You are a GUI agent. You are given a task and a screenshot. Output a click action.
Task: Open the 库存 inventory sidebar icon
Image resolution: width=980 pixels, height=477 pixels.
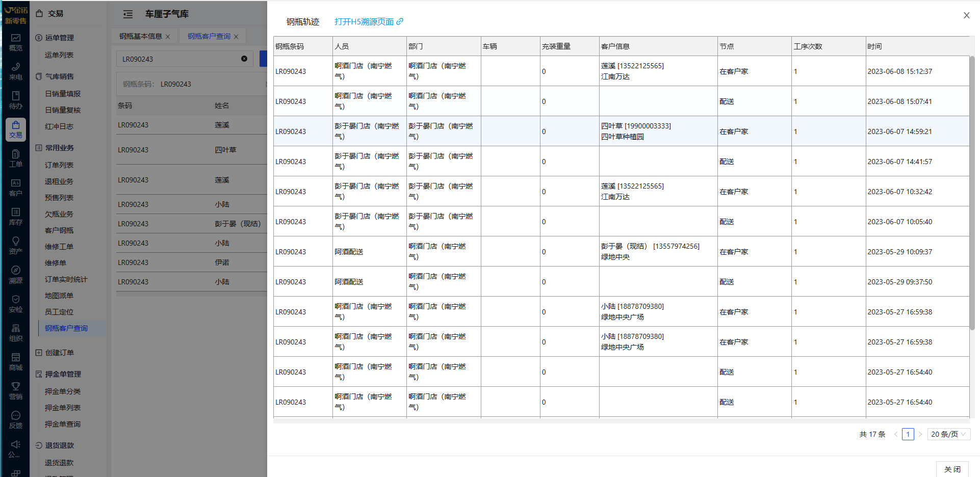(x=16, y=217)
